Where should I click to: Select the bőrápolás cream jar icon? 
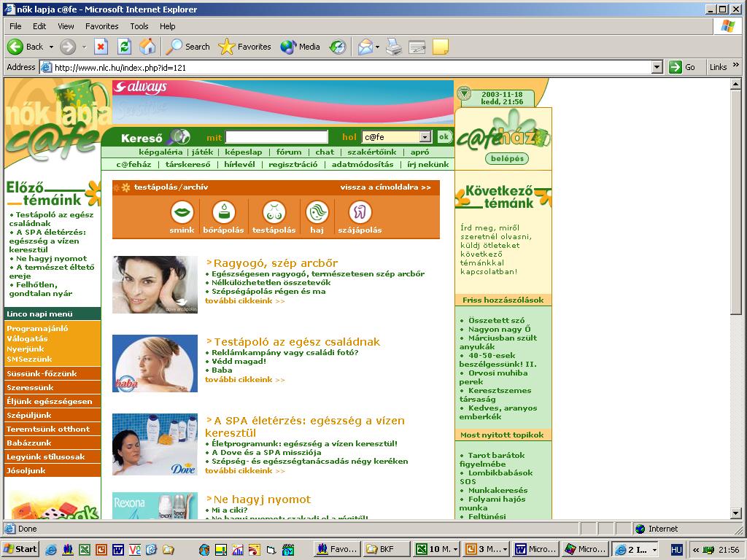click(x=223, y=212)
